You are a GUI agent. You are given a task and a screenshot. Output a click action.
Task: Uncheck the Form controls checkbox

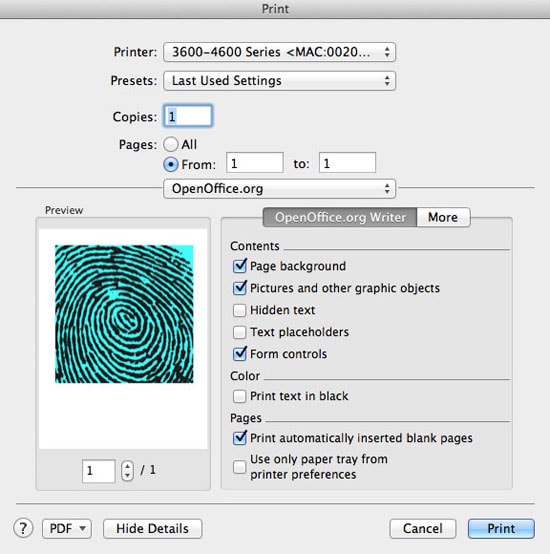[x=239, y=354]
